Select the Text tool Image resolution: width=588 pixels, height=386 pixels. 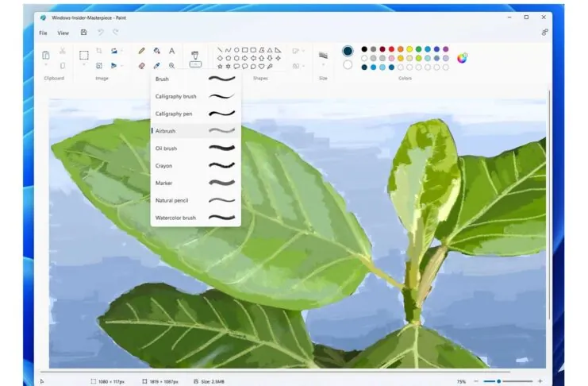(x=171, y=51)
